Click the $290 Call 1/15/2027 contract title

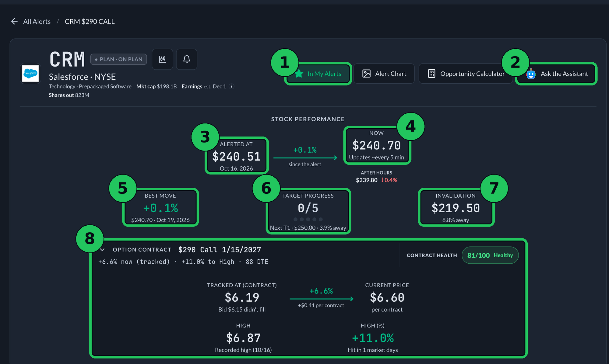click(220, 250)
